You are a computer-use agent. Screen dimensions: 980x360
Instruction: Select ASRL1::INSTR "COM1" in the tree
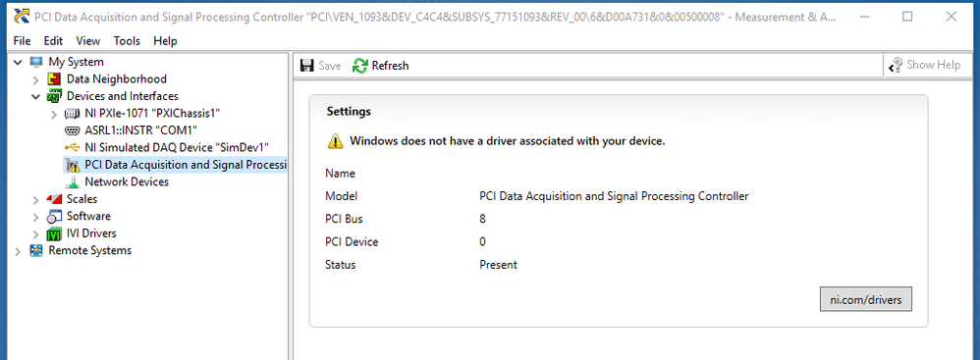tap(141, 130)
